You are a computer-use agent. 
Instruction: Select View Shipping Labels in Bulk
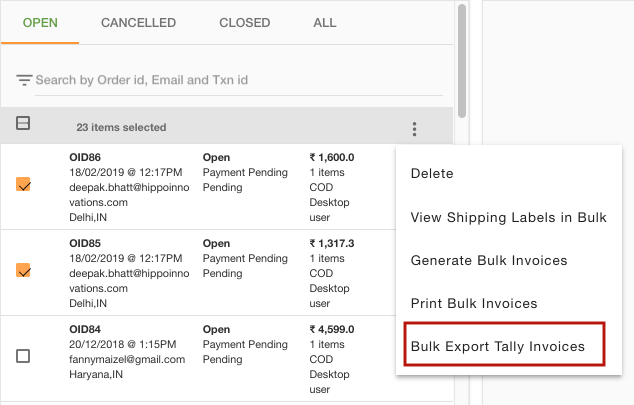[x=509, y=217]
